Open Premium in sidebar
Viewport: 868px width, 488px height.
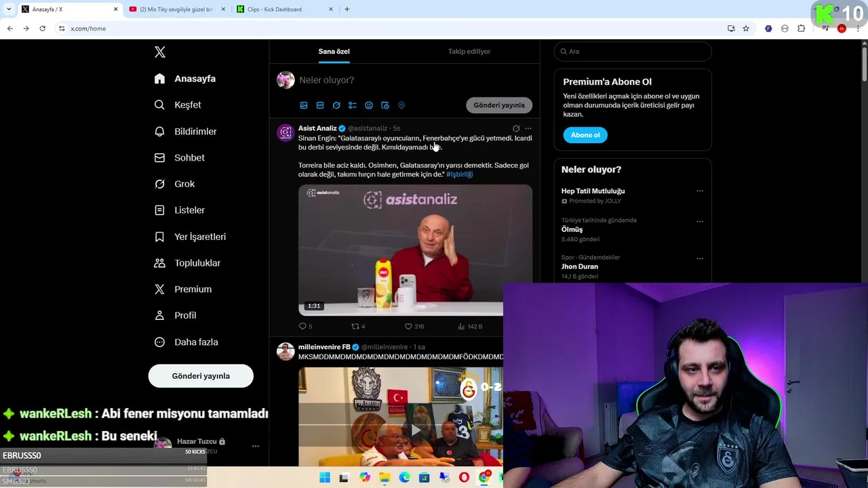pos(183,289)
